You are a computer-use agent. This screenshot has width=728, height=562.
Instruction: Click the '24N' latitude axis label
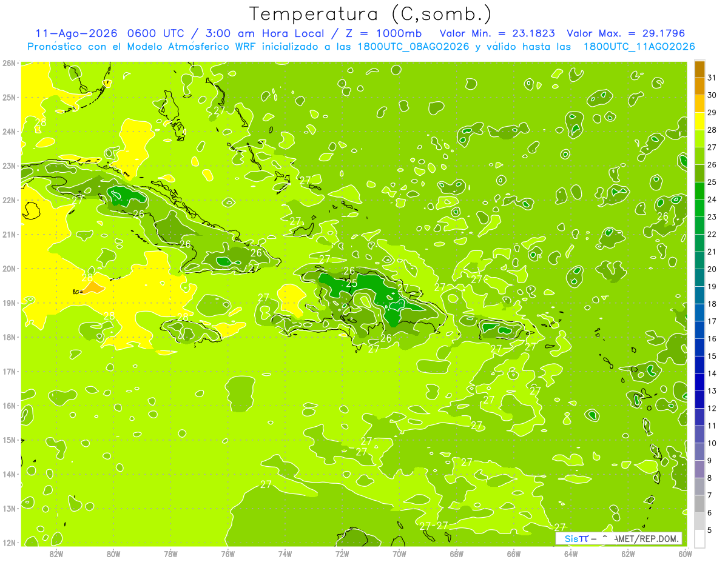(x=8, y=132)
